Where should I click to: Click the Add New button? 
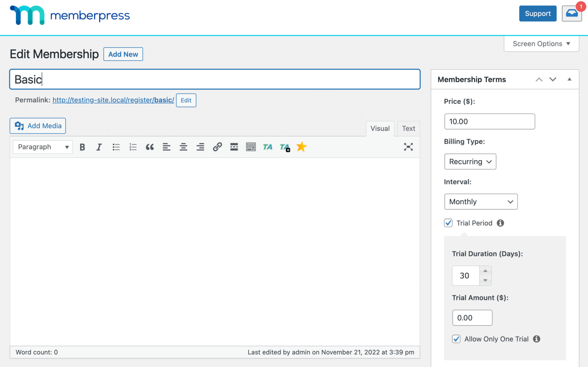pos(123,54)
